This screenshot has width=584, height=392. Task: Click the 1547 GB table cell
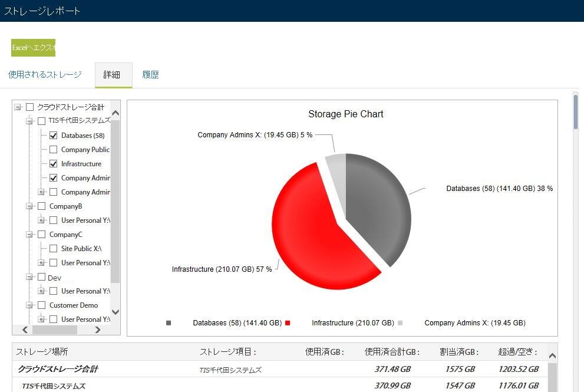460,386
